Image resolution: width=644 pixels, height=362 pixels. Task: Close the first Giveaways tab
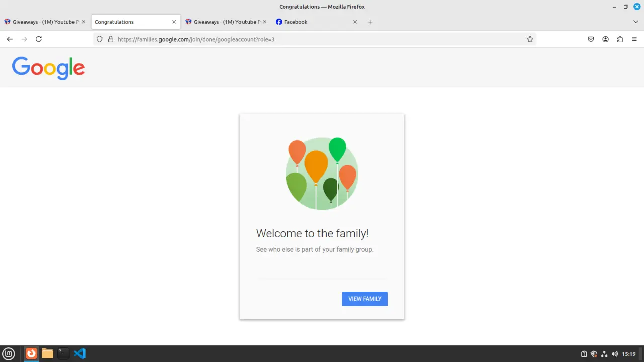pyautogui.click(x=83, y=22)
